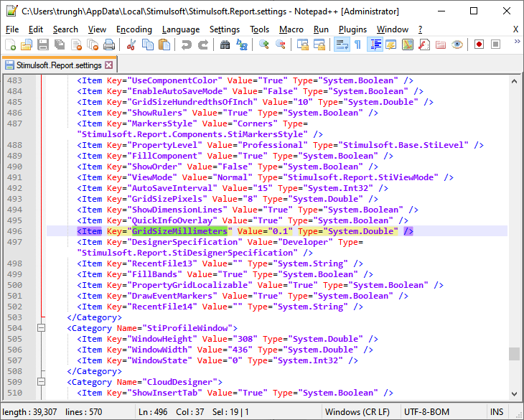
Task: Click the Close document toolbar icon
Action: coord(76,45)
